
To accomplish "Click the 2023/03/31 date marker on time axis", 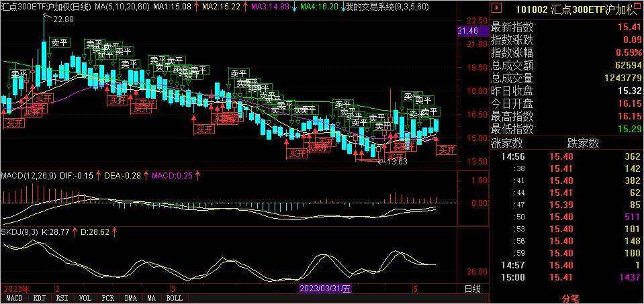I will pos(324,288).
